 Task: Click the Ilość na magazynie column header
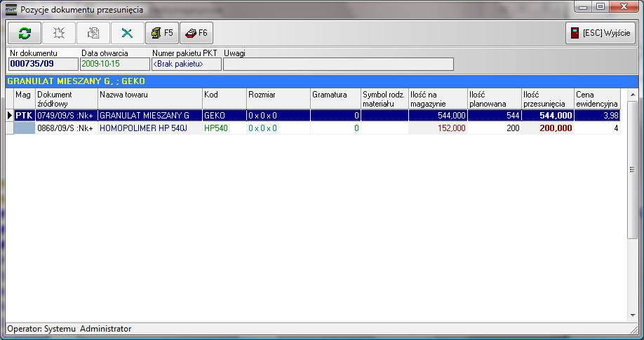point(438,98)
